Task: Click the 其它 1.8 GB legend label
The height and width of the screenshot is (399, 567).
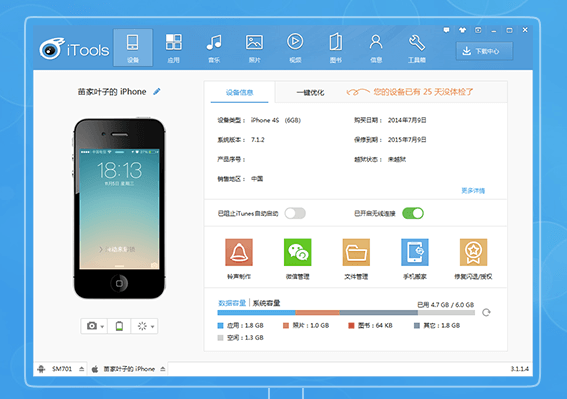Action: 442,326
